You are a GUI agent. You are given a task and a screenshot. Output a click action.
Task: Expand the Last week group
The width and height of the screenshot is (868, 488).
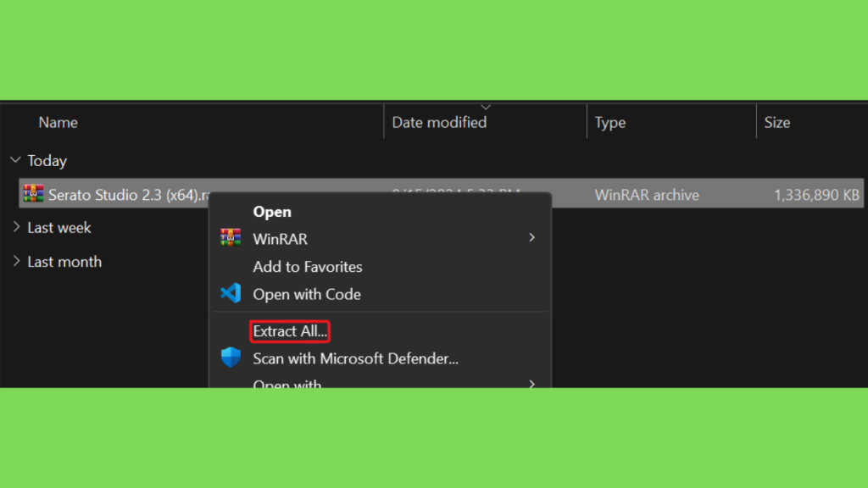pos(16,227)
